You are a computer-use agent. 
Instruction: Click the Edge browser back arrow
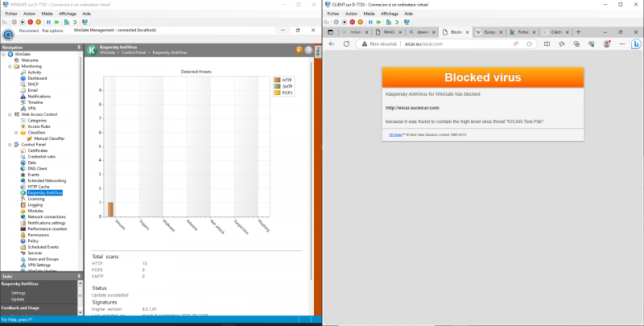[332, 43]
